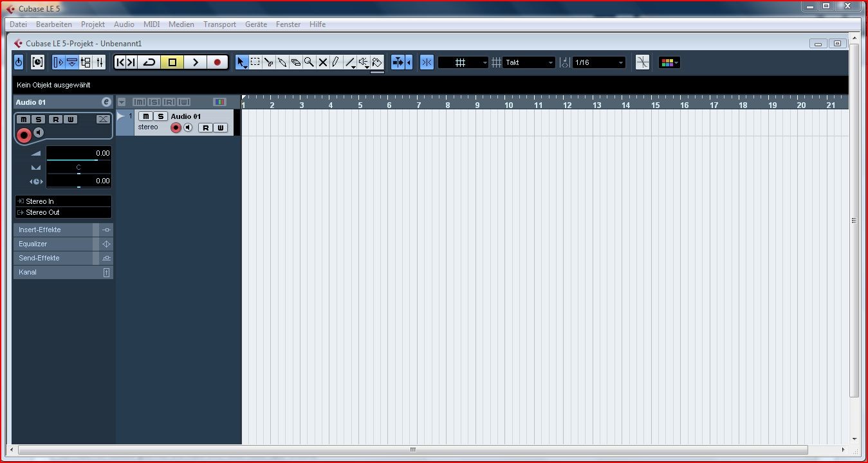Toggle the Show Inspector button

(x=59, y=62)
